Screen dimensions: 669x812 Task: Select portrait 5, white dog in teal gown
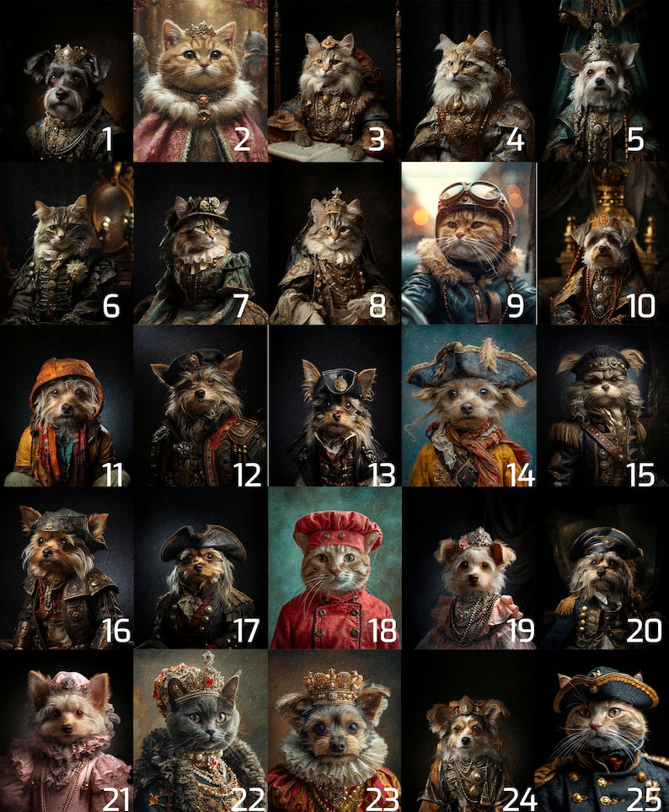tap(602, 81)
